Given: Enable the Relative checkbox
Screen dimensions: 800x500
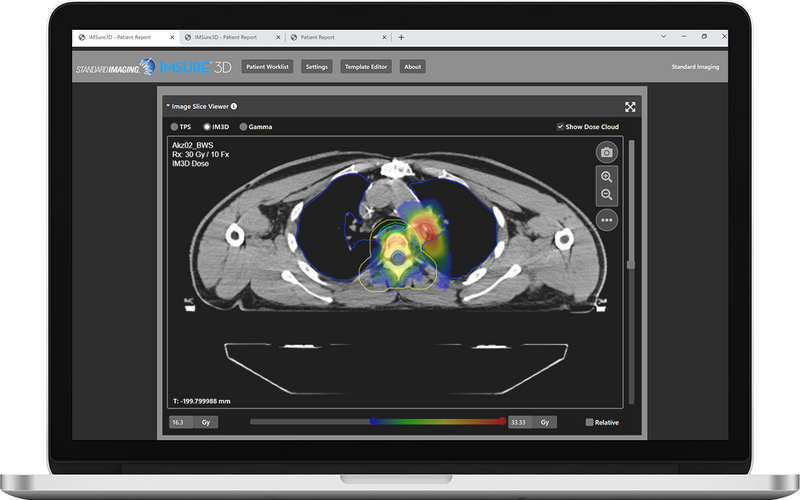Looking at the screenshot, I should (x=589, y=422).
